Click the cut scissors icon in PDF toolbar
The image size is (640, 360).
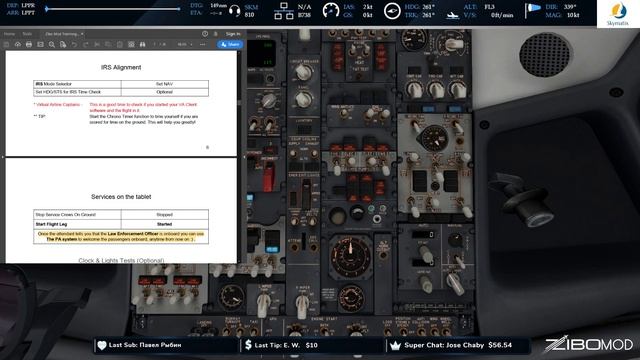tap(97, 44)
